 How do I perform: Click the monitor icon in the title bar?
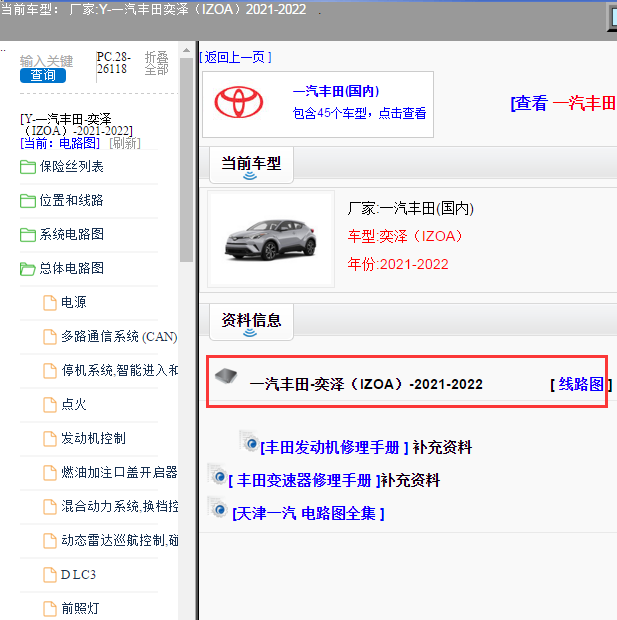pos(612,18)
